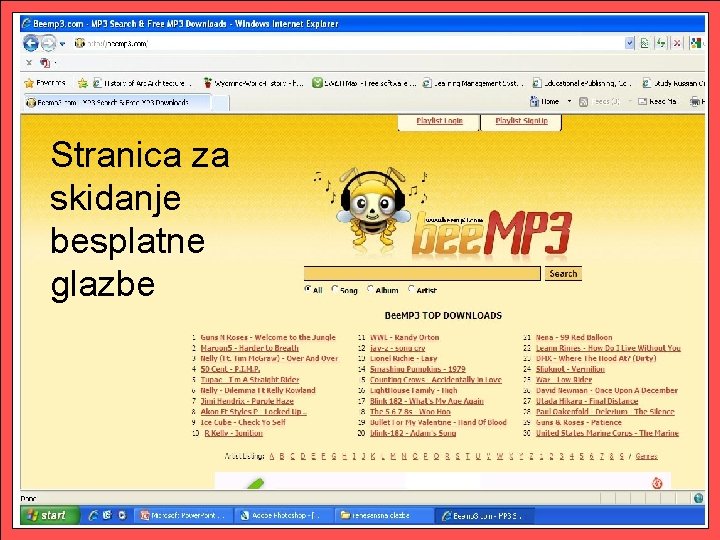Screen dimensions: 720x540
Task: Switch to Adobe Photoshop taskbar button
Action: point(283,515)
